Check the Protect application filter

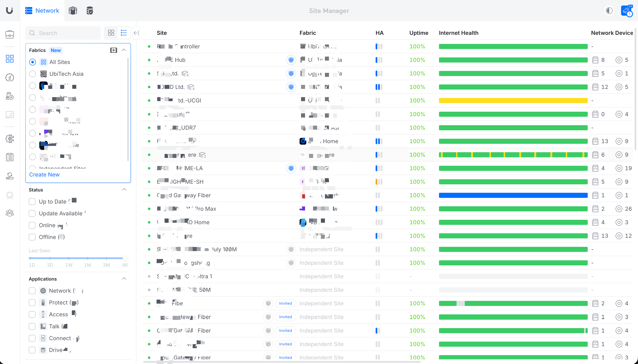pos(32,303)
